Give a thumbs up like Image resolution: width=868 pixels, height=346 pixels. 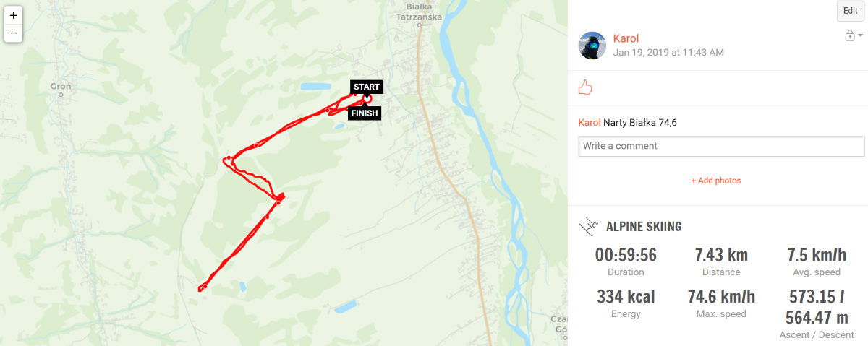click(x=585, y=88)
